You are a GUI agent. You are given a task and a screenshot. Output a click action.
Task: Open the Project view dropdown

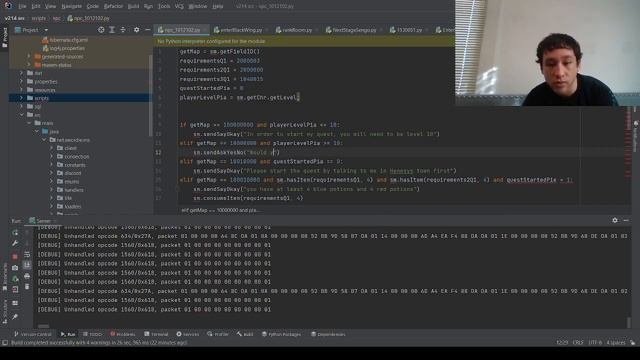[46, 30]
